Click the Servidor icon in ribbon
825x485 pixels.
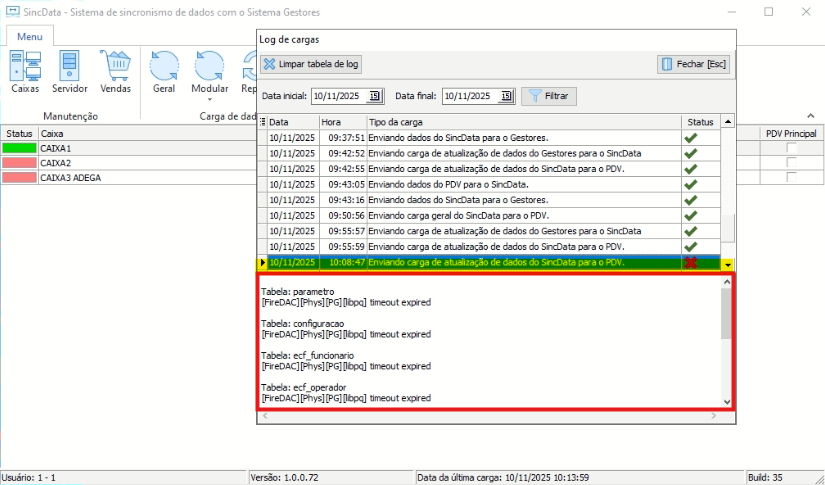pyautogui.click(x=70, y=71)
